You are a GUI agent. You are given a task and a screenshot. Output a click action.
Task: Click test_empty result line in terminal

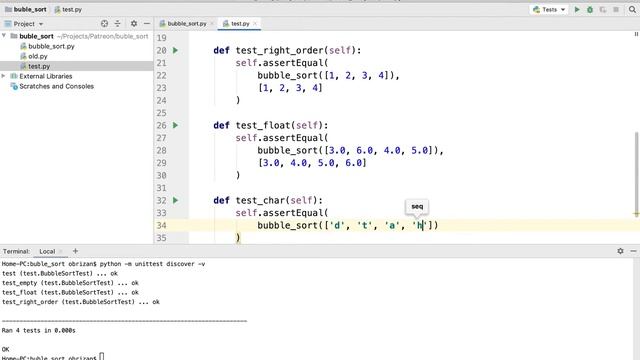pyautogui.click(x=70, y=283)
